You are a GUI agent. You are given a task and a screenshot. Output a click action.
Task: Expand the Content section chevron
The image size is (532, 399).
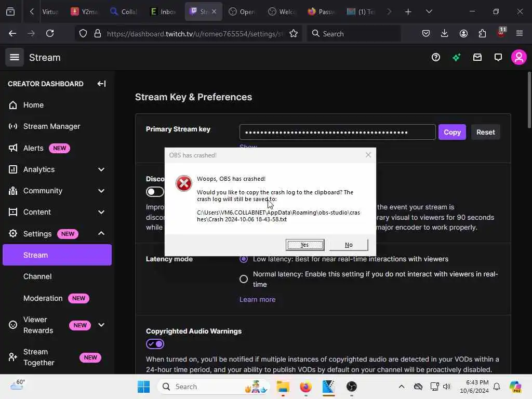pos(101,212)
